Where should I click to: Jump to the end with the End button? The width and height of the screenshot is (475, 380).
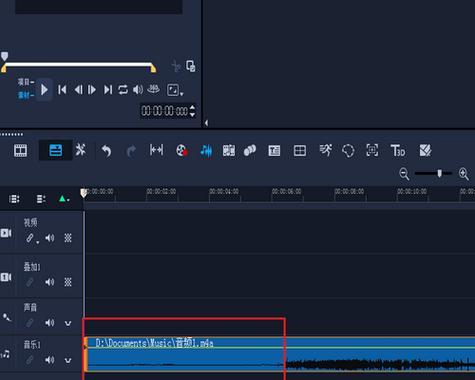[x=108, y=90]
